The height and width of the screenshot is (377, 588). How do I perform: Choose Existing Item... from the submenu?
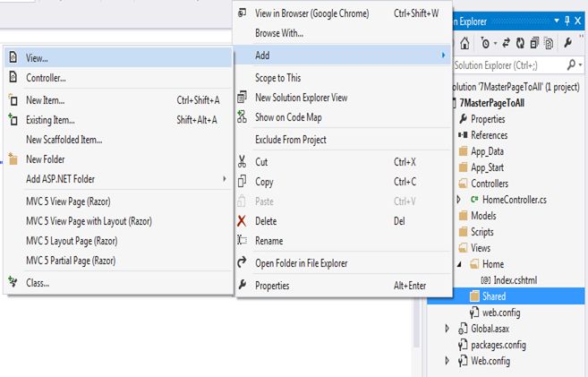pos(118,120)
